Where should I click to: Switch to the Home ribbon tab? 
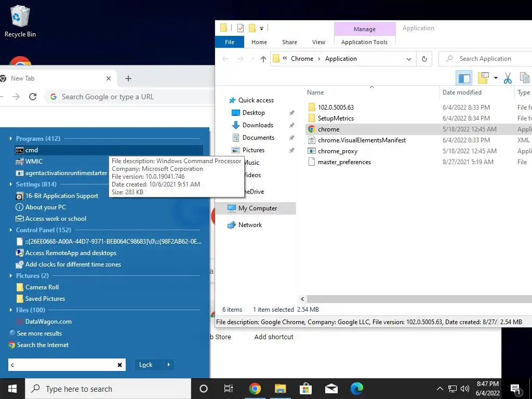click(259, 42)
